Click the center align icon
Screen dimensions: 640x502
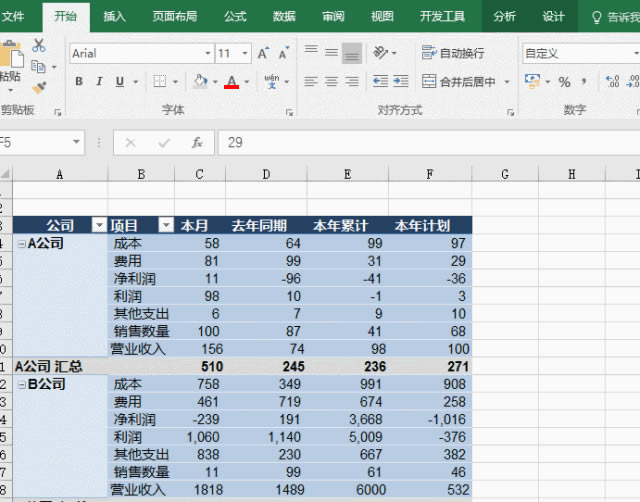pos(331,82)
